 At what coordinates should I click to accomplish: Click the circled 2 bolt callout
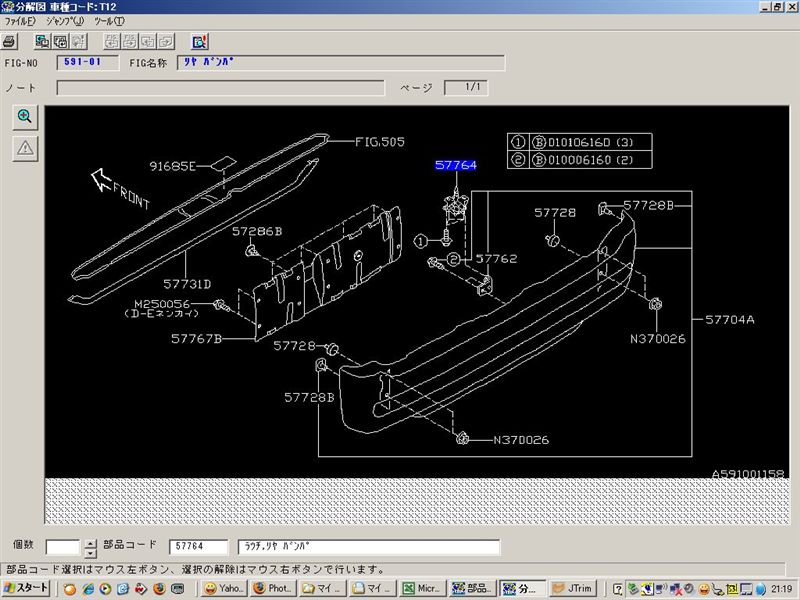(x=454, y=260)
